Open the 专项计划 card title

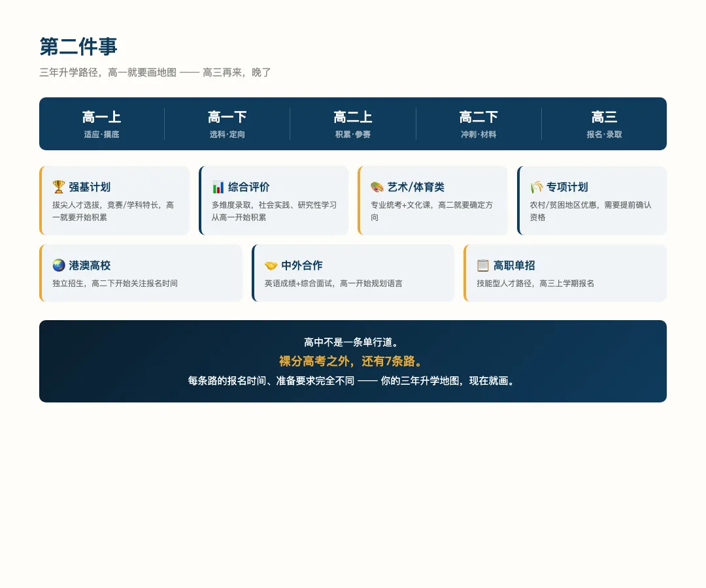[x=567, y=187]
